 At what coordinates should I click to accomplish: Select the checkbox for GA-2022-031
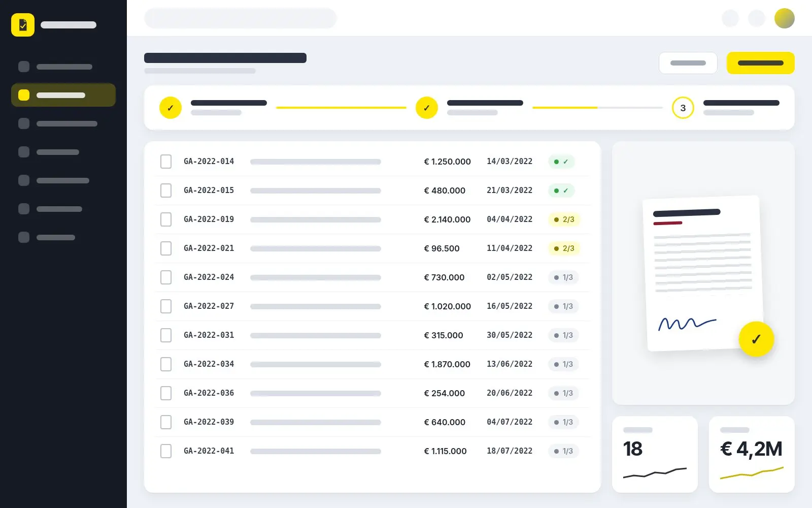(x=166, y=335)
